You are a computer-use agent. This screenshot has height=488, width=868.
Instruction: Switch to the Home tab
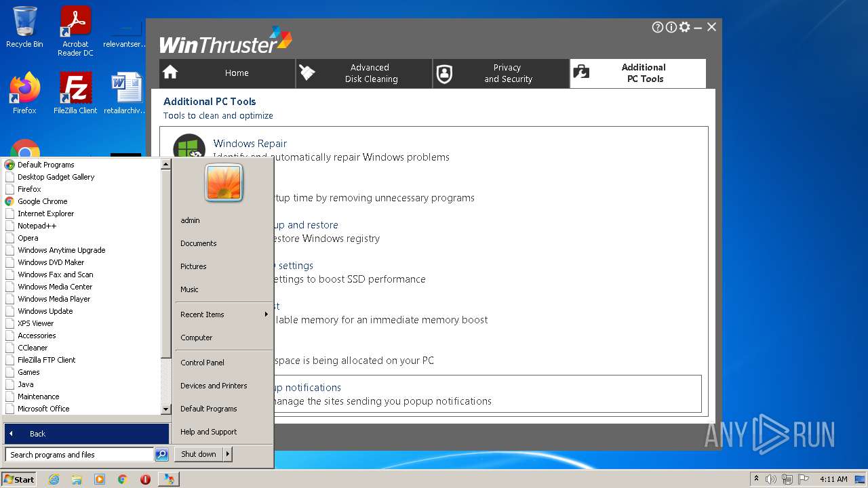pos(227,73)
